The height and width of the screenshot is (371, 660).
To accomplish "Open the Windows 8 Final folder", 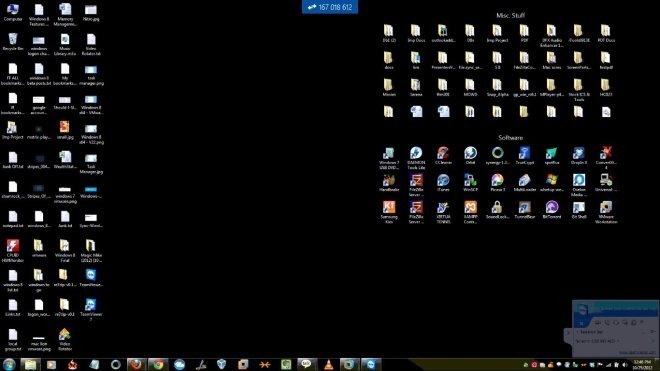I will [65, 251].
